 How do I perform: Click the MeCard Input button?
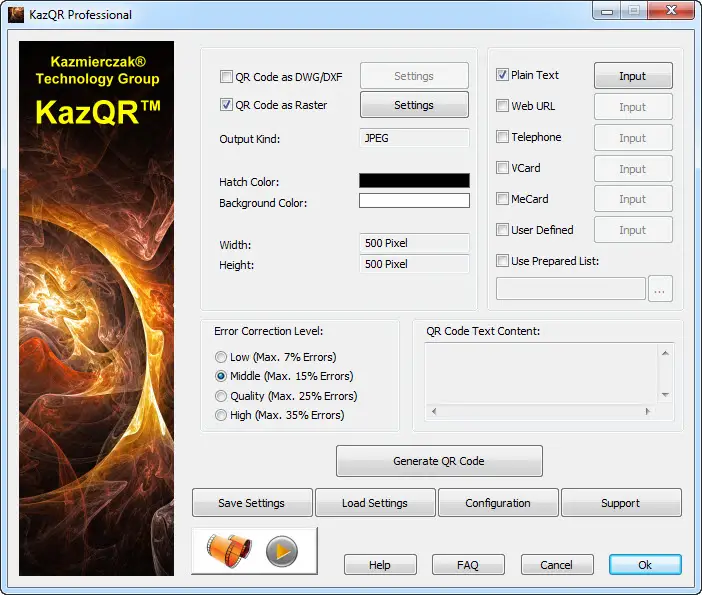[633, 199]
